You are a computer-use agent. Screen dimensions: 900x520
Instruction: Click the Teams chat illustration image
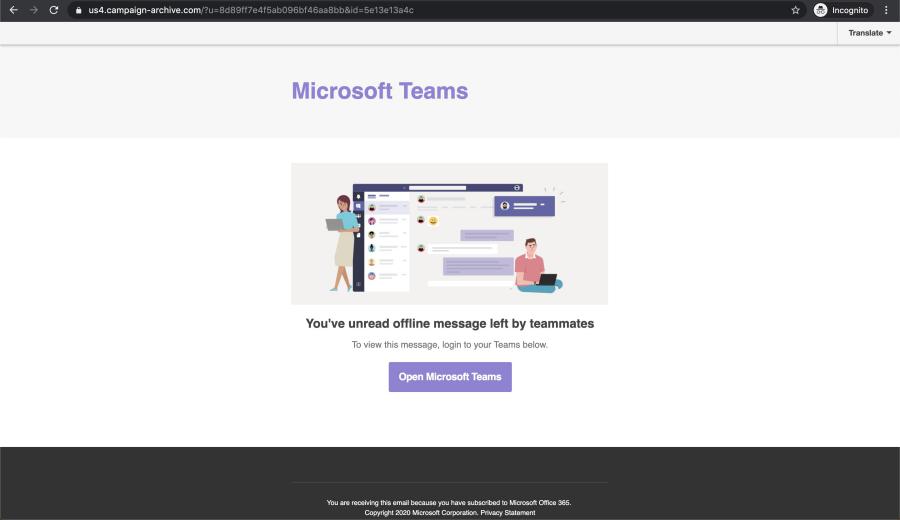point(449,234)
